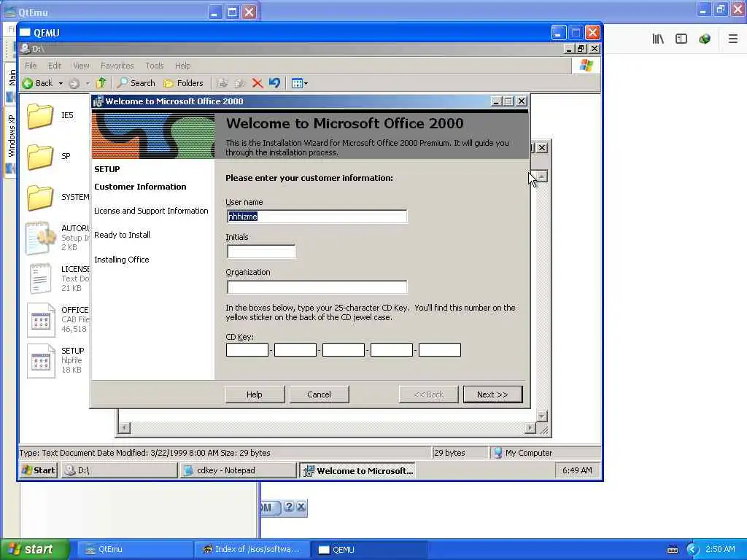Click the help question mark icon below QEMU window
This screenshot has width=747, height=560.
click(x=289, y=507)
